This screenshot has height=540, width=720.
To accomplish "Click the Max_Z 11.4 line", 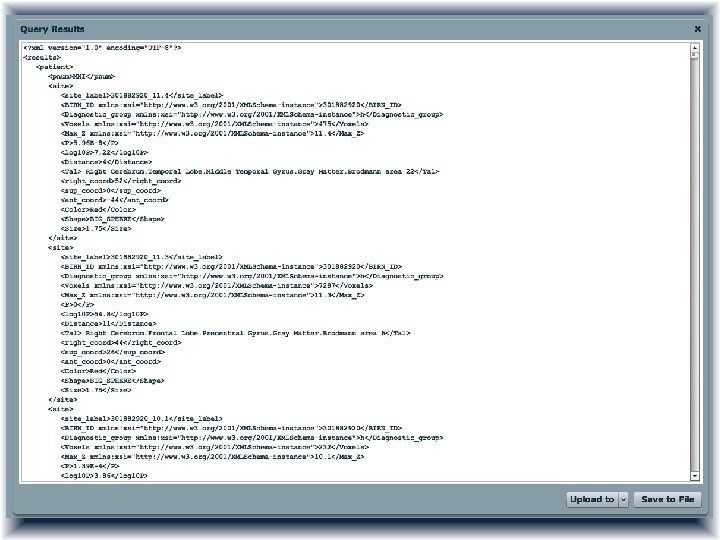I will [212, 134].
